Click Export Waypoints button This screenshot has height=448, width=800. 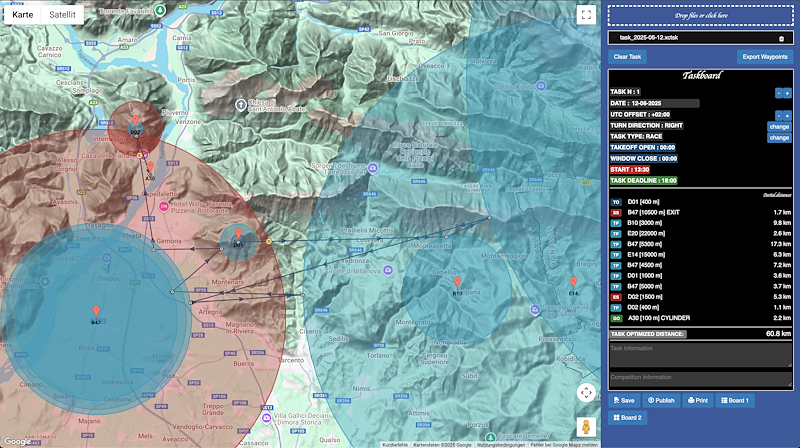pos(765,57)
